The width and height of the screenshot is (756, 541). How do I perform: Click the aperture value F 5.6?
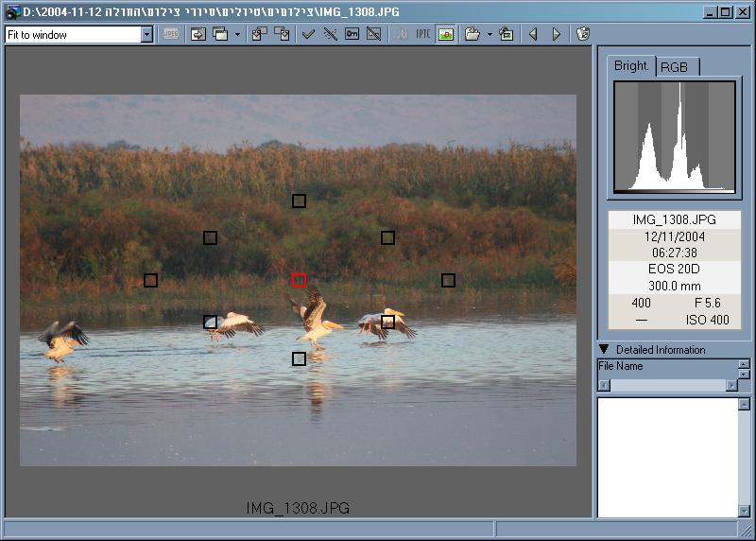point(707,303)
